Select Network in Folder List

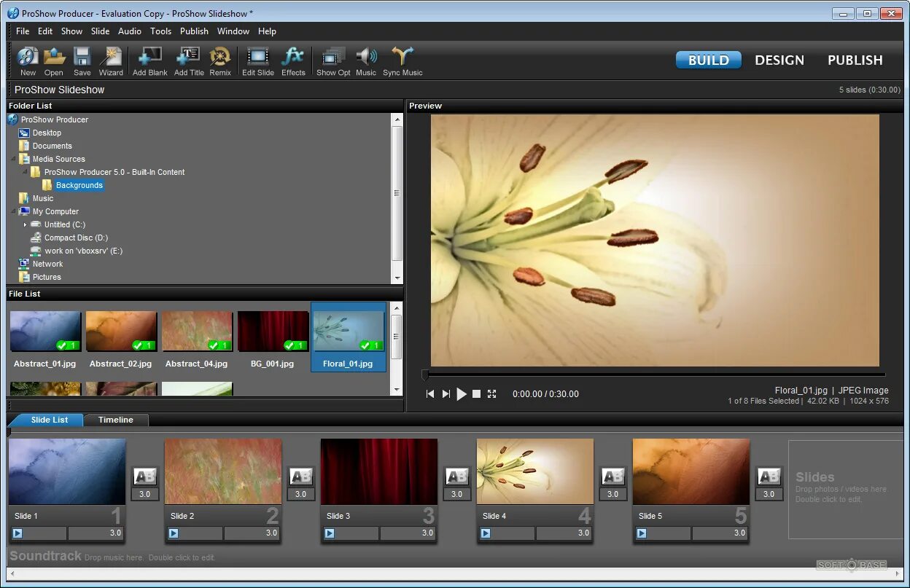coord(47,264)
